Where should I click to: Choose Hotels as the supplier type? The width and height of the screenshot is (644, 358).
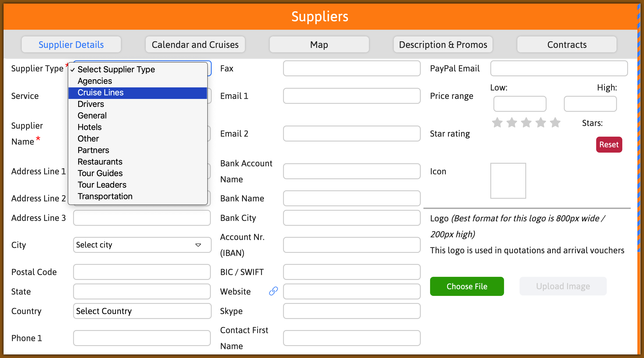pos(89,127)
